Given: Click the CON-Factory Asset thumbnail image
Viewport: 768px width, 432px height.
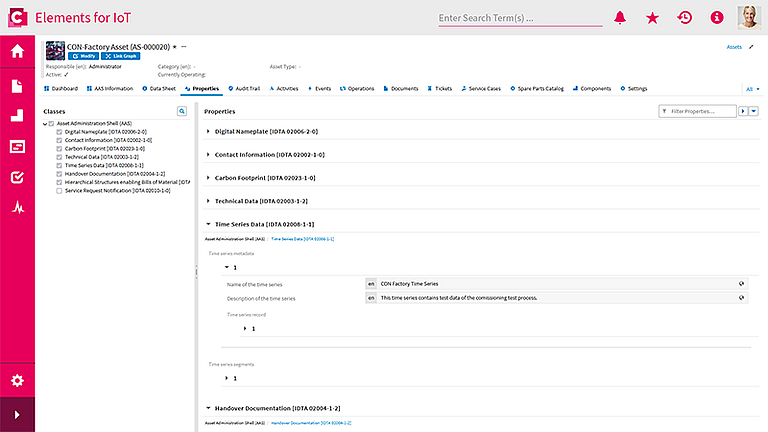Looking at the screenshot, I should coord(55,51).
